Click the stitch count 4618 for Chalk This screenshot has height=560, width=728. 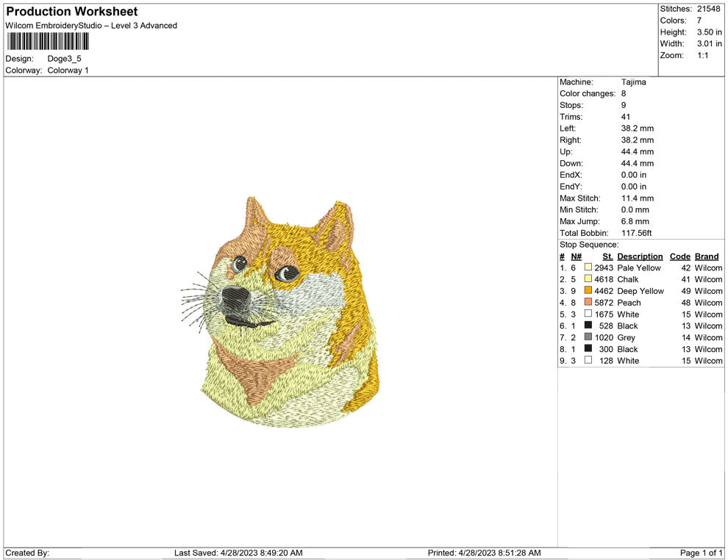[604, 279]
